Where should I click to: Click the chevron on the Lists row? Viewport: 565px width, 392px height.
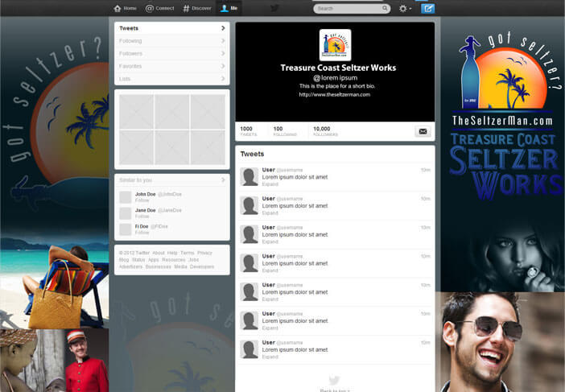click(223, 79)
